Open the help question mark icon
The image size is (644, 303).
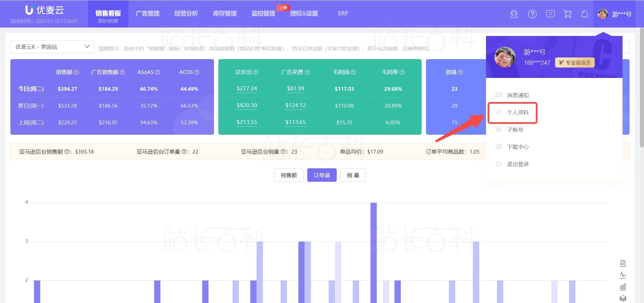[532, 14]
